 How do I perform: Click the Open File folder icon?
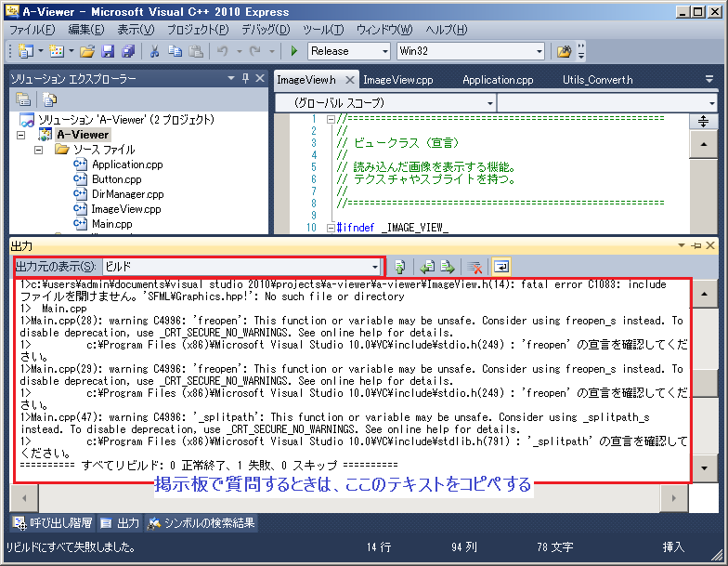coord(87,51)
